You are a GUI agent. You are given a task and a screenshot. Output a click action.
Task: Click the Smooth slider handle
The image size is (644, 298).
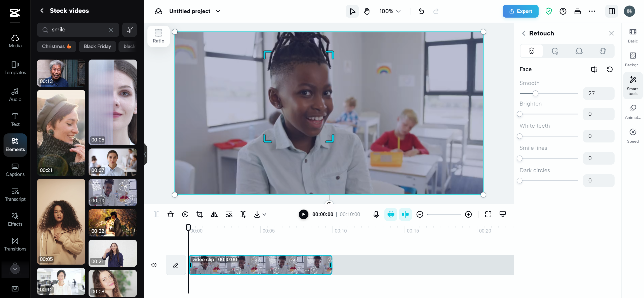[x=535, y=93]
